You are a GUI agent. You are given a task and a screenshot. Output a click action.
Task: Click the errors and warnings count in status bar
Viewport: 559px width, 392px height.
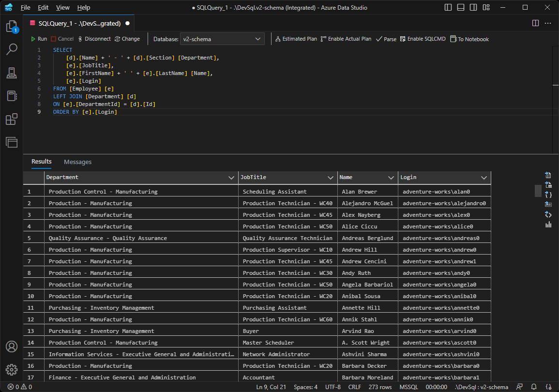[20, 387]
